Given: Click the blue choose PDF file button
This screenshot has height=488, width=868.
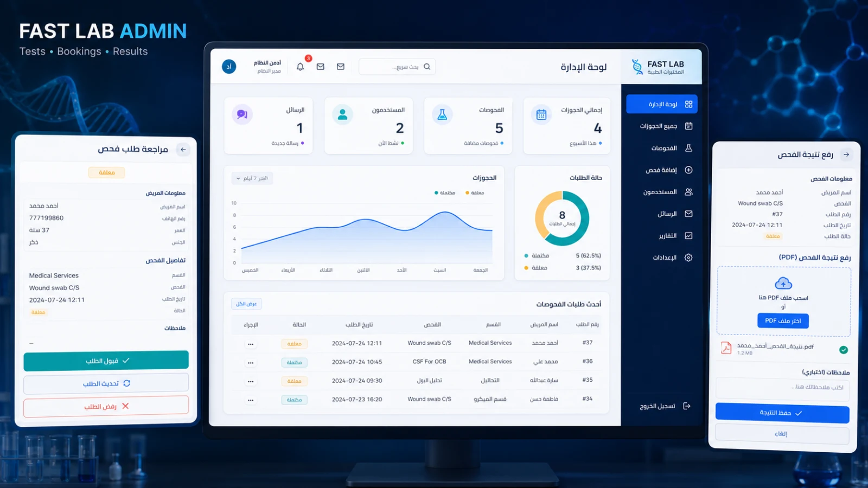Looking at the screenshot, I should [x=783, y=321].
